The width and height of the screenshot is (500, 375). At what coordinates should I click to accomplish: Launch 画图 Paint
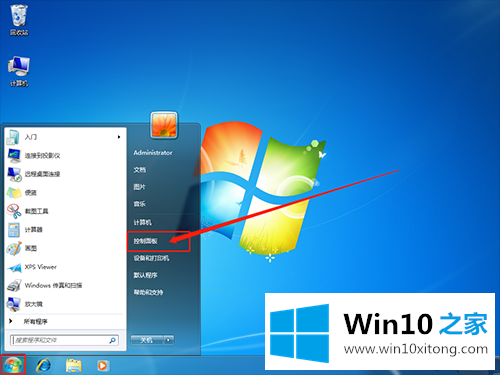65,248
